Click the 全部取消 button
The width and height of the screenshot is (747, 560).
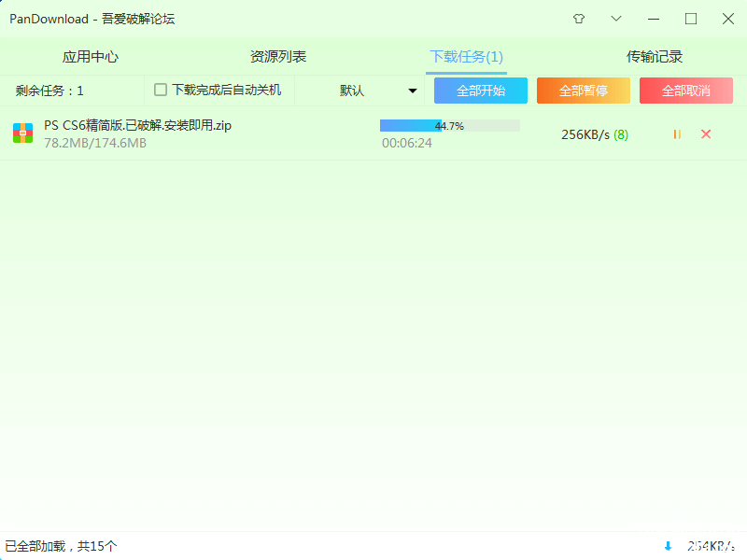(686, 91)
